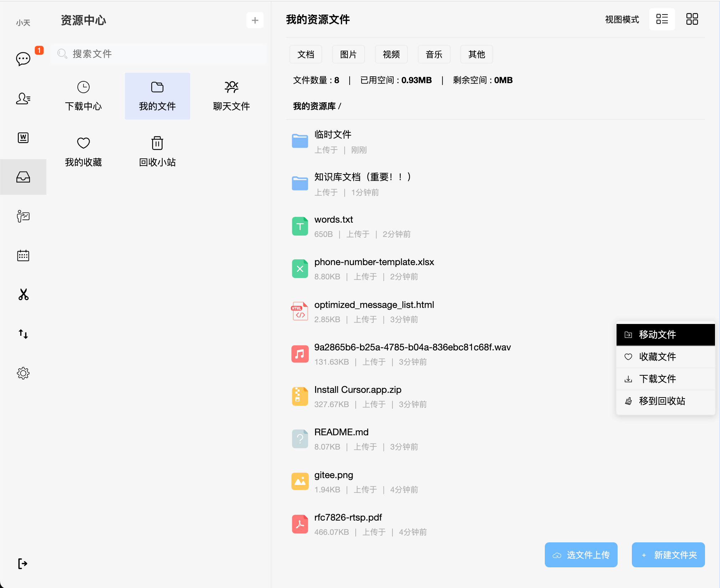Choose 下载文件 in context menu
Image resolution: width=720 pixels, height=588 pixels.
(x=666, y=379)
